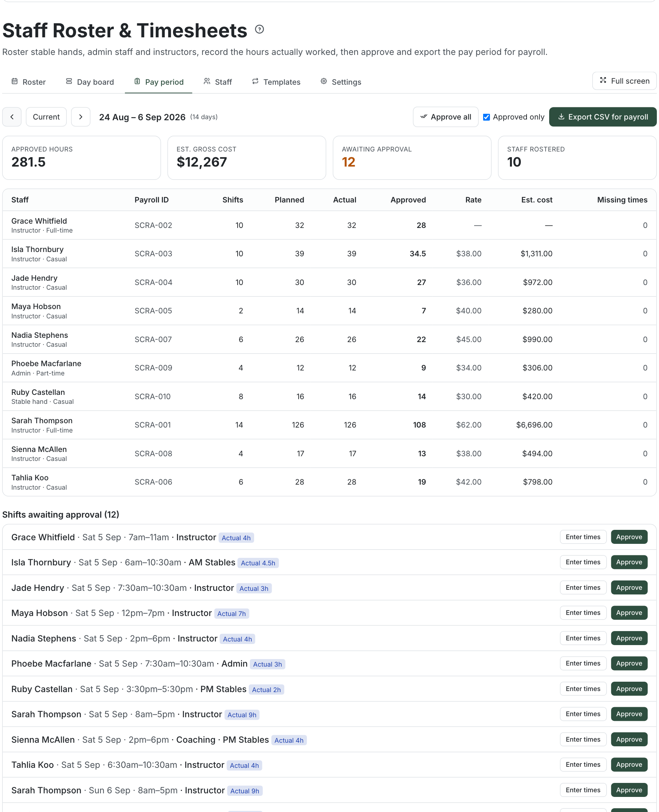Enter times for Jade Hendry's shift
The image size is (659, 812).
click(583, 587)
